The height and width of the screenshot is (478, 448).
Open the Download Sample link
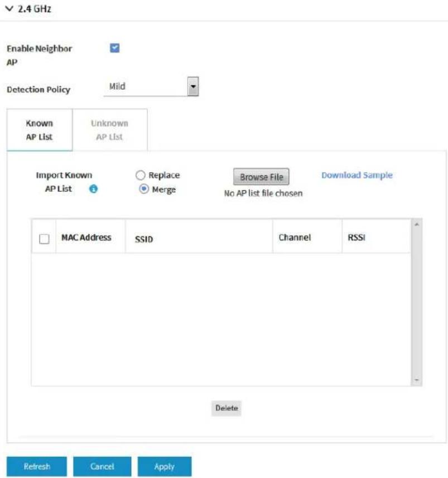click(x=357, y=175)
